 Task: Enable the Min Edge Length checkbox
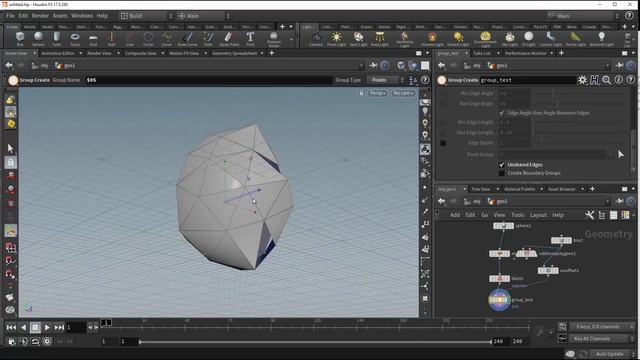pyautogui.click(x=443, y=122)
